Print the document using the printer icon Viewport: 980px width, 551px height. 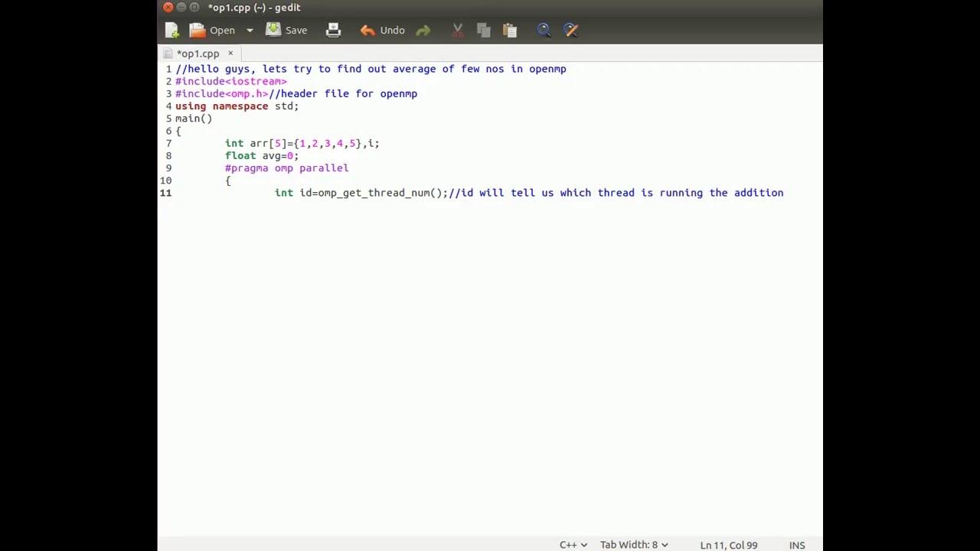(333, 31)
